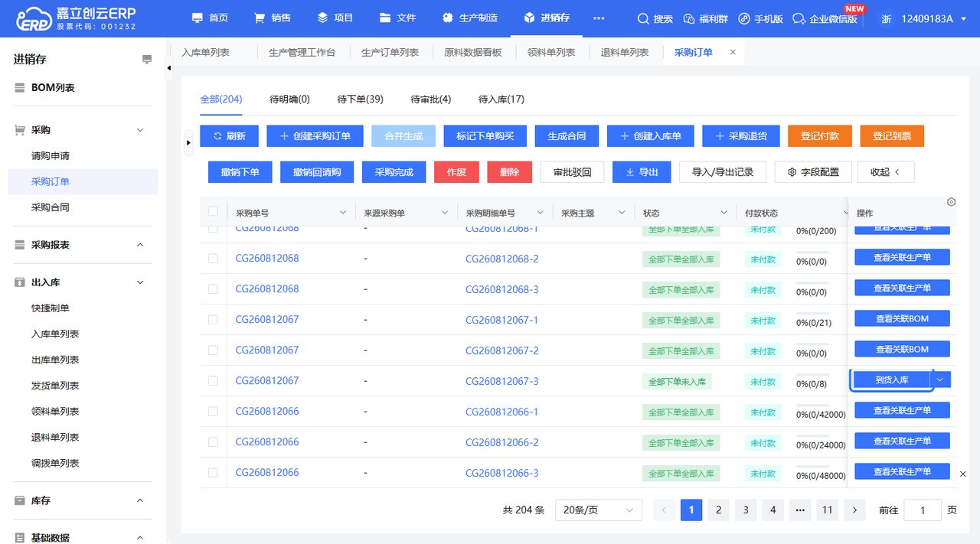This screenshot has width=980, height=544.
Task: Open the 来源采购单 column filter chevron
Action: click(x=444, y=213)
